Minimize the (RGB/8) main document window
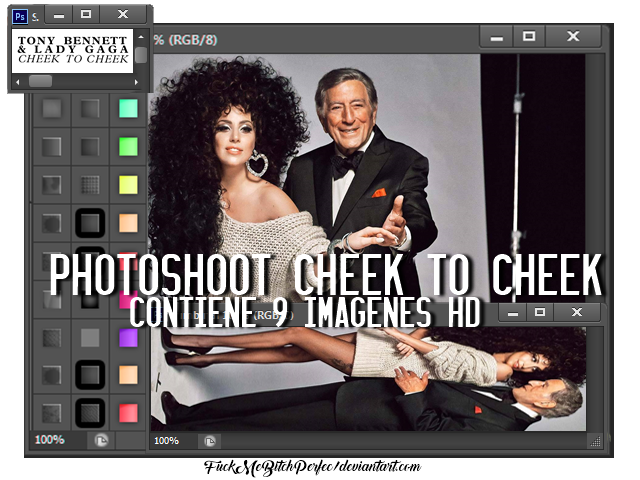The image size is (640, 480). (x=497, y=37)
